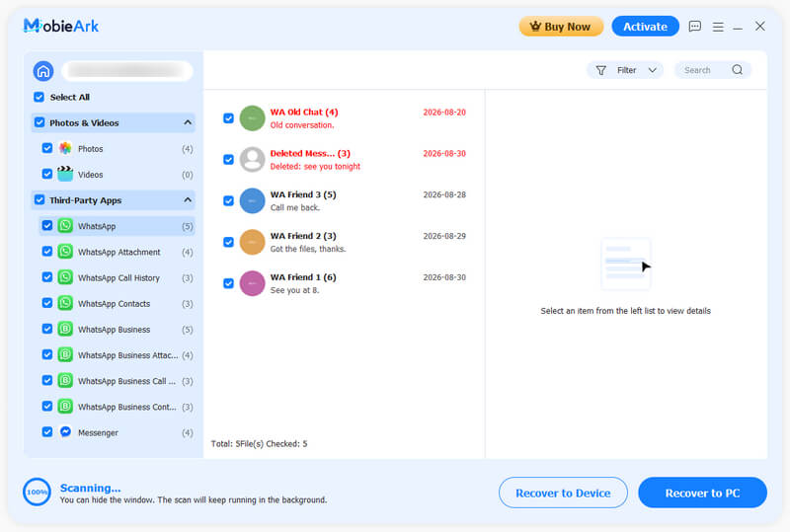This screenshot has height=532, width=790.
Task: Uncheck the Messenger checkbox
Action: [47, 431]
